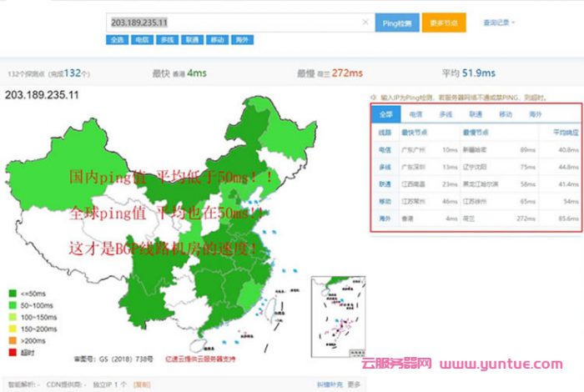
Task: Toggle the 海外 filter under the search box
Action: tap(242, 39)
